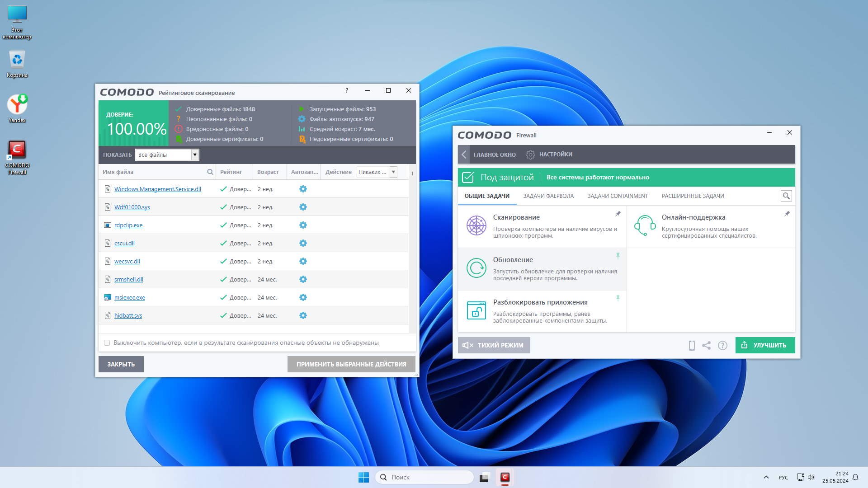Image resolution: width=868 pixels, height=488 pixels.
Task: Open the 'Расширенные задачи' tab
Action: [x=693, y=196]
